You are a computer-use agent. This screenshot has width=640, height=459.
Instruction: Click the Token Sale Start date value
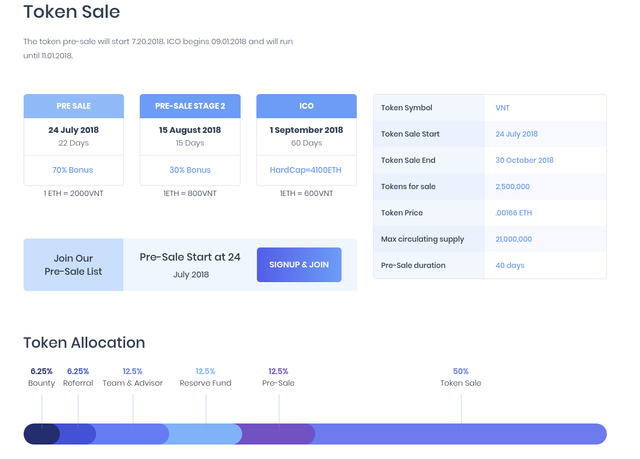pos(516,134)
